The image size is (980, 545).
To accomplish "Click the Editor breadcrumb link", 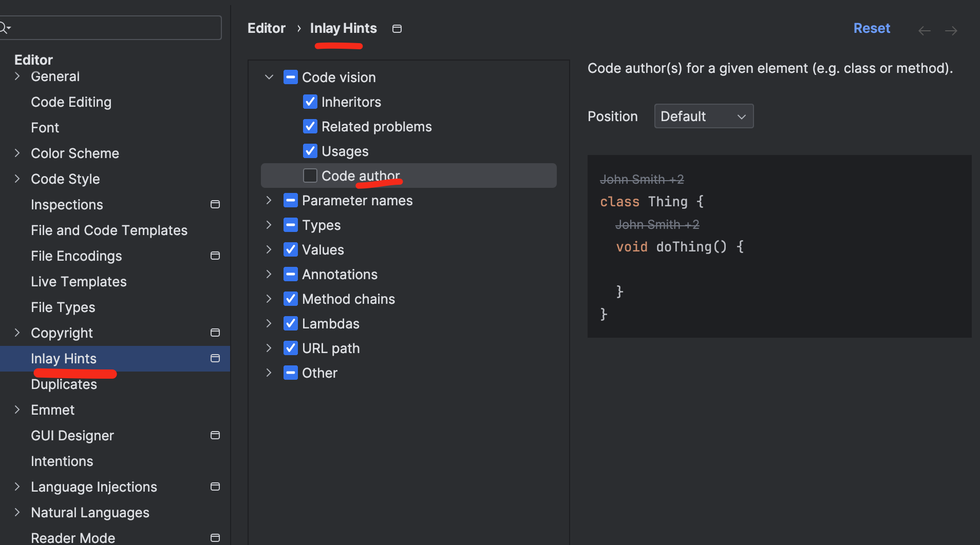I will (266, 28).
